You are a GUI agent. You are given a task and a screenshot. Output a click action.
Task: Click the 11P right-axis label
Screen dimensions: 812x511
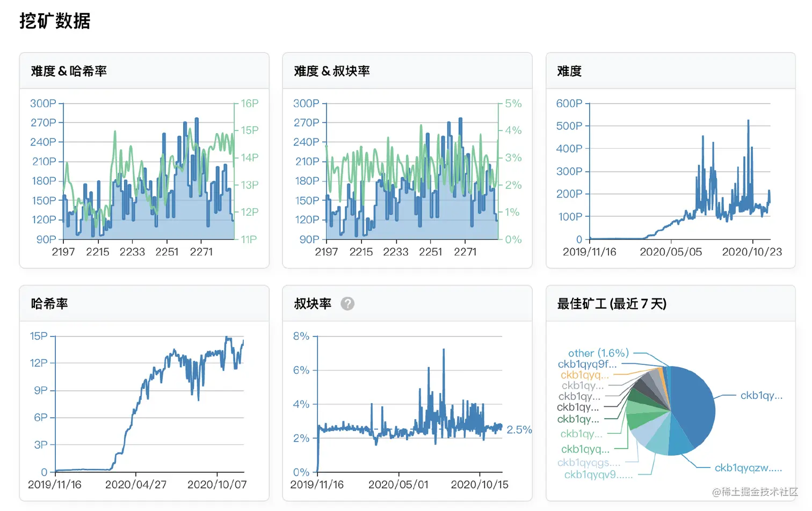click(249, 239)
